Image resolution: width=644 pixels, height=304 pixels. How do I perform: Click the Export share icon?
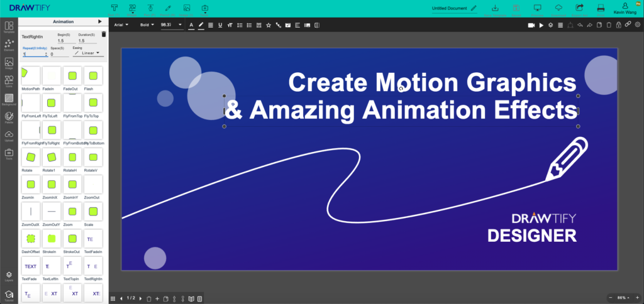pyautogui.click(x=579, y=9)
